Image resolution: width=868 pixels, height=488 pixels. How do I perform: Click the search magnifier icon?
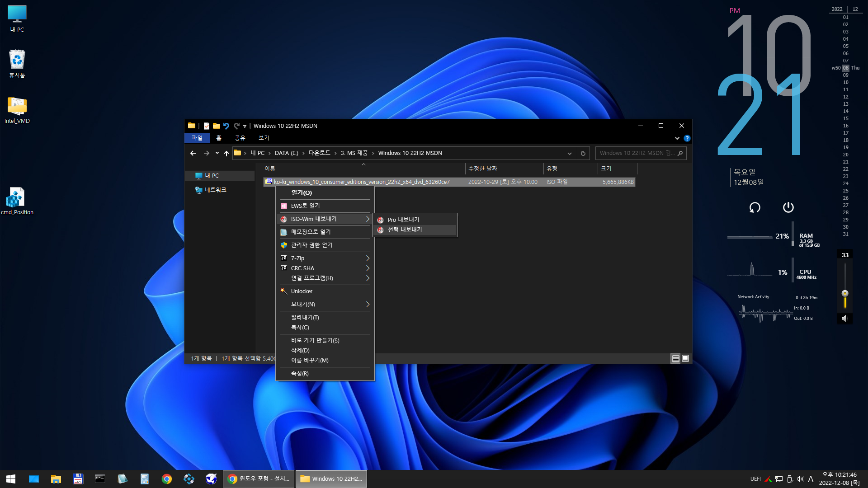680,153
